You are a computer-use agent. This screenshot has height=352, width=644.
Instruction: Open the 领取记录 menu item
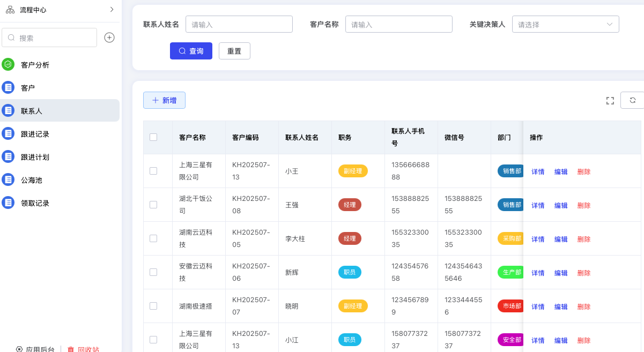click(x=60, y=203)
